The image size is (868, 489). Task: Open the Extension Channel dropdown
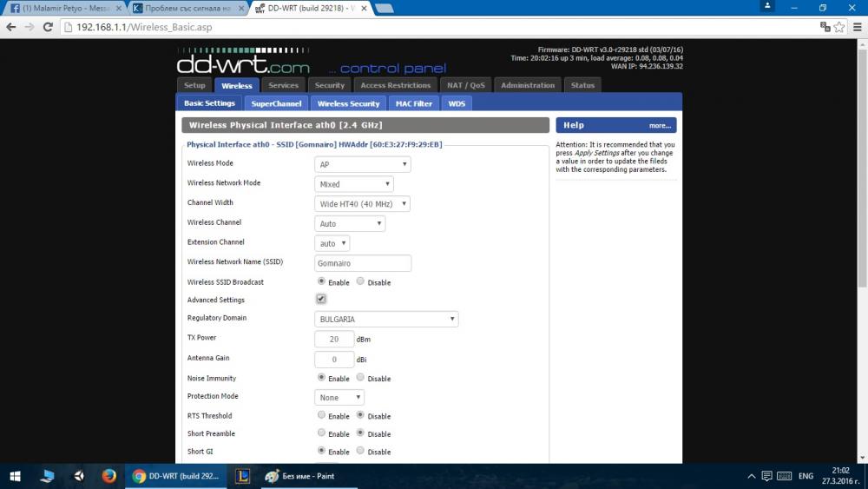[x=332, y=244]
